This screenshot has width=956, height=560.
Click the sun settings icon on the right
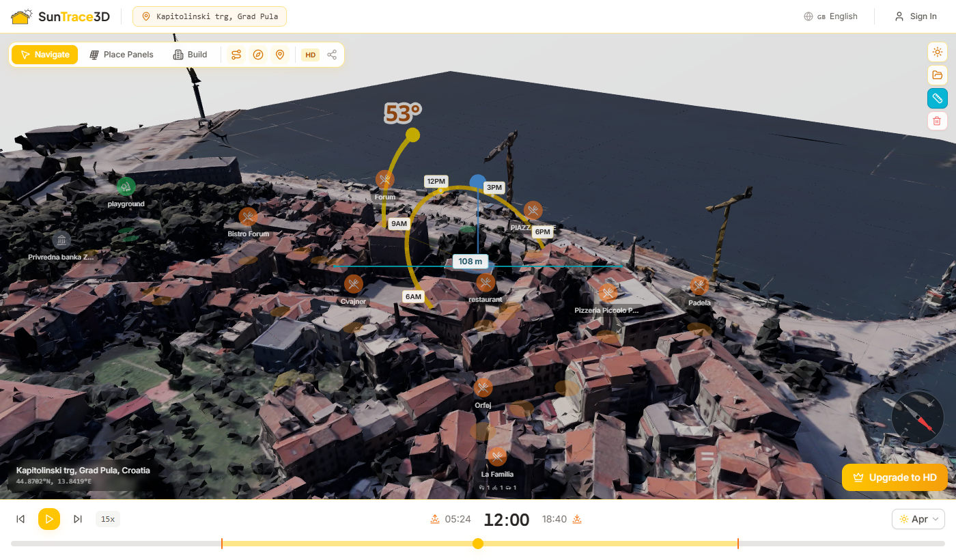[x=937, y=52]
